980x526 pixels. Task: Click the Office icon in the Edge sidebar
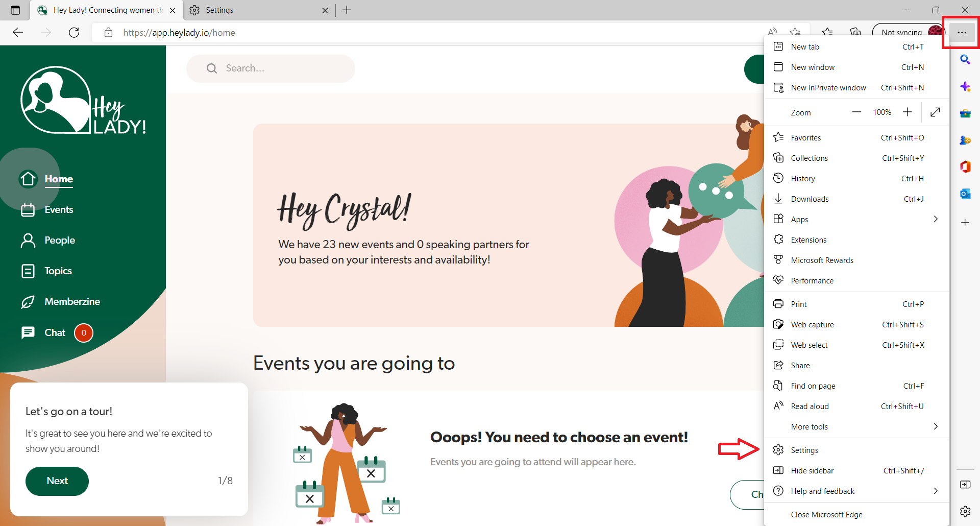pos(965,167)
